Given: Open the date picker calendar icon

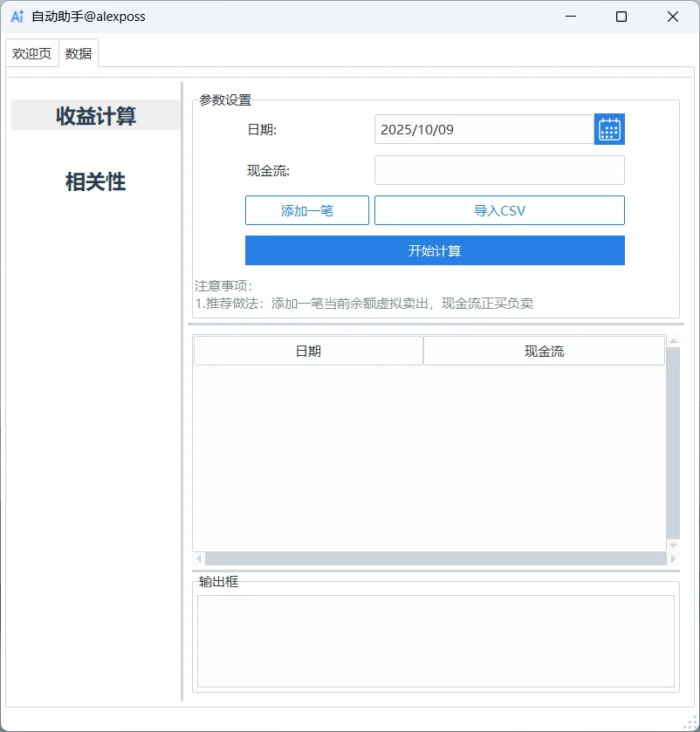Looking at the screenshot, I should coord(609,128).
